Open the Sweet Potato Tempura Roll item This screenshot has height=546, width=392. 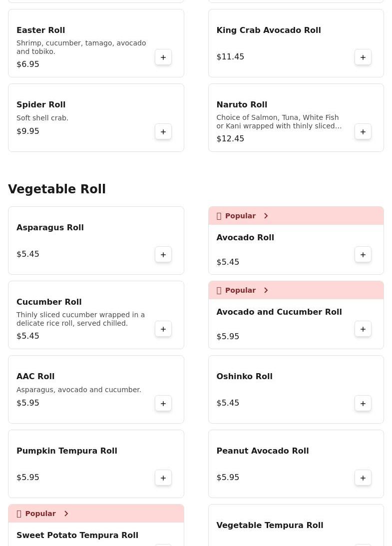click(x=77, y=536)
